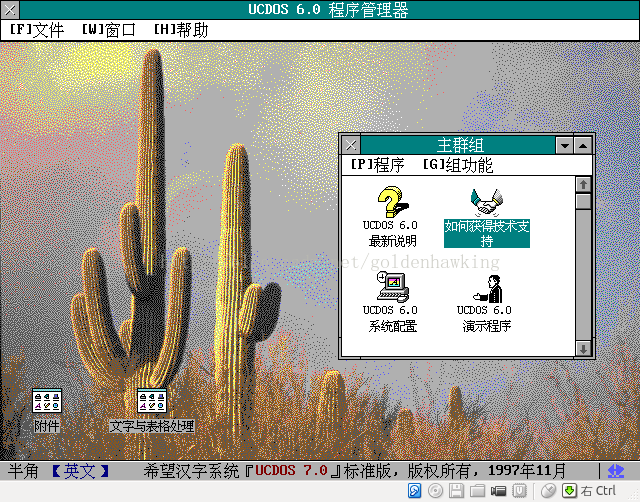Image resolution: width=640 pixels, height=502 pixels.
Task: Click the VirtualBox video capture camera icon
Action: coord(498,491)
